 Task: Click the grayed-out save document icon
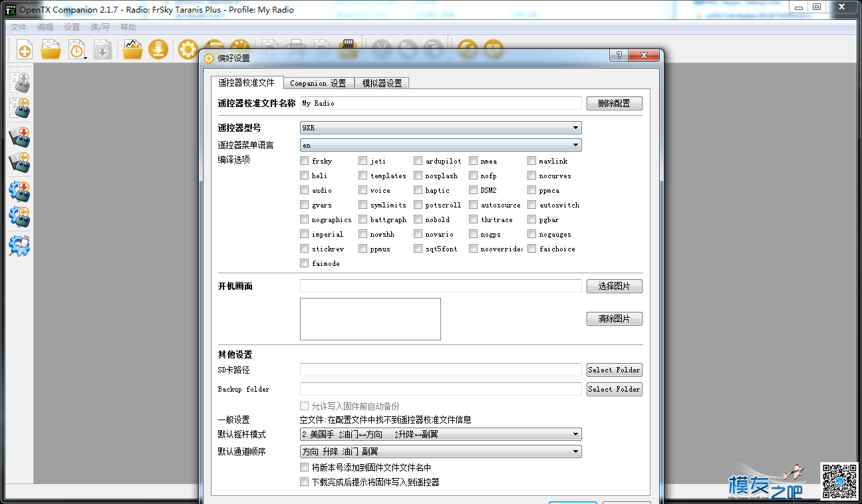pyautogui.click(x=102, y=50)
